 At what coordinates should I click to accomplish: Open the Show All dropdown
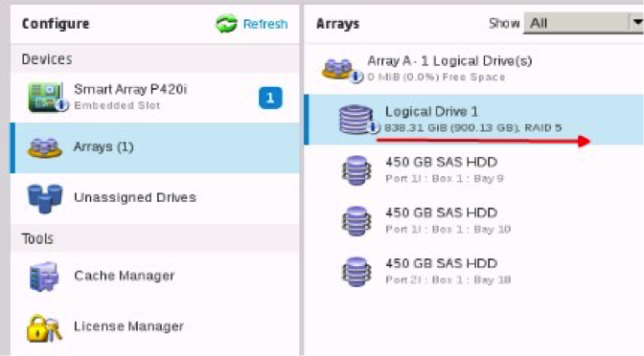[x=584, y=23]
